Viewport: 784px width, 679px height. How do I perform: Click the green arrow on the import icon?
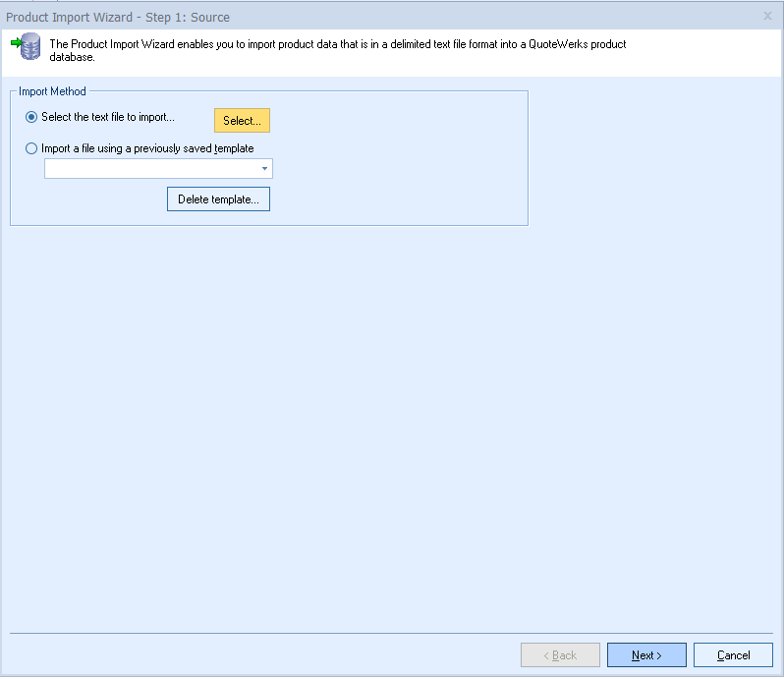pyautogui.click(x=17, y=43)
